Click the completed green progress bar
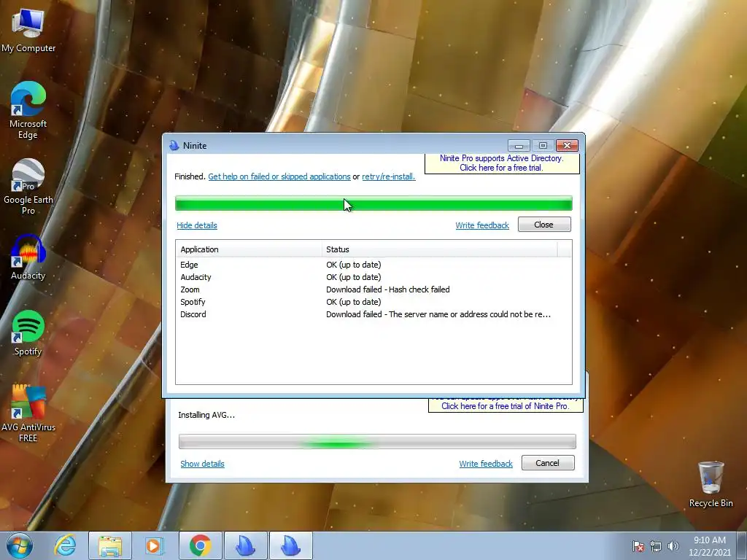This screenshot has height=560, width=747. pyautogui.click(x=373, y=203)
